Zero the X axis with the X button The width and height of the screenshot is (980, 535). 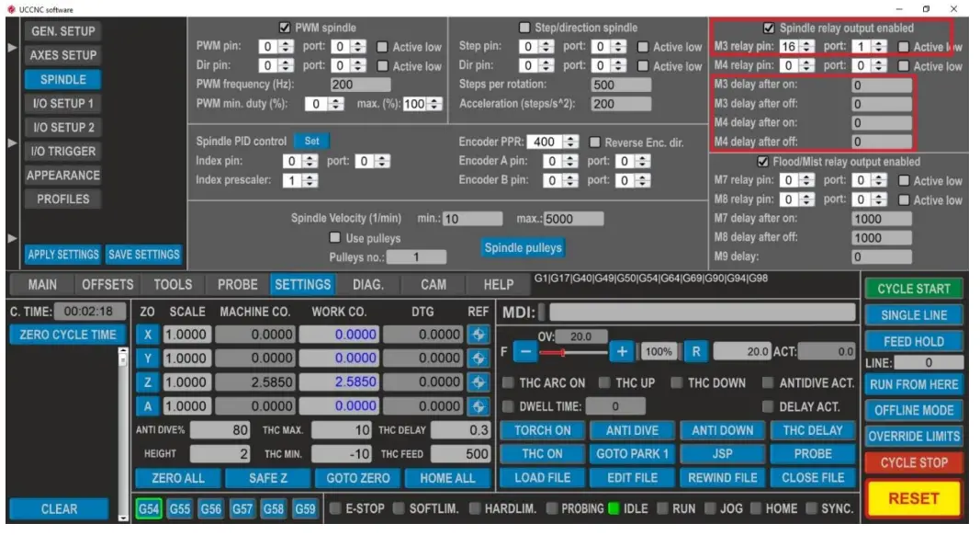(x=148, y=335)
